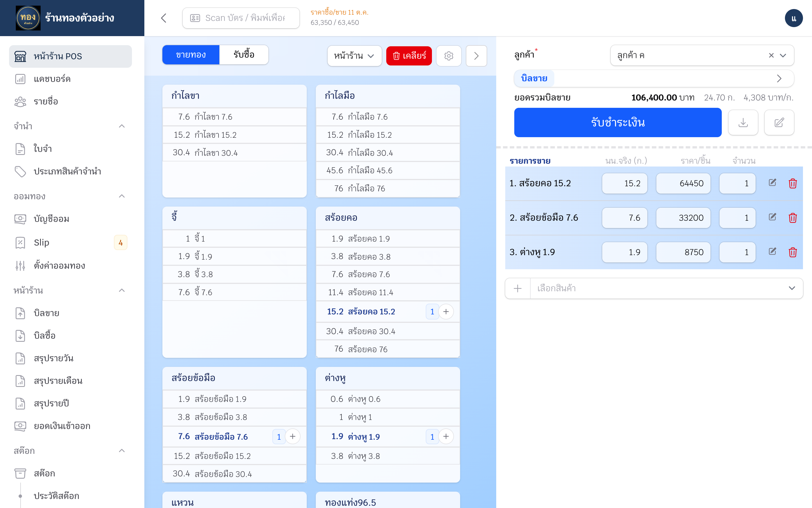Add one more สร้อยข้อมือ 7.6 with plus

[293, 436]
